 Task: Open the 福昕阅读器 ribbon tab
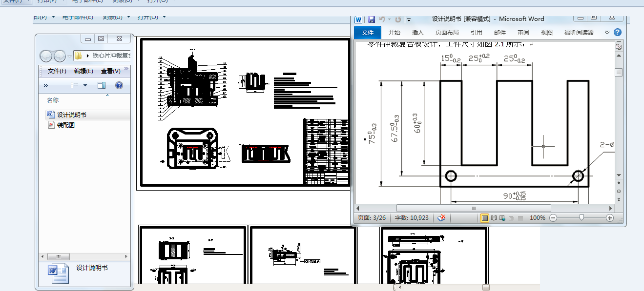pos(579,33)
